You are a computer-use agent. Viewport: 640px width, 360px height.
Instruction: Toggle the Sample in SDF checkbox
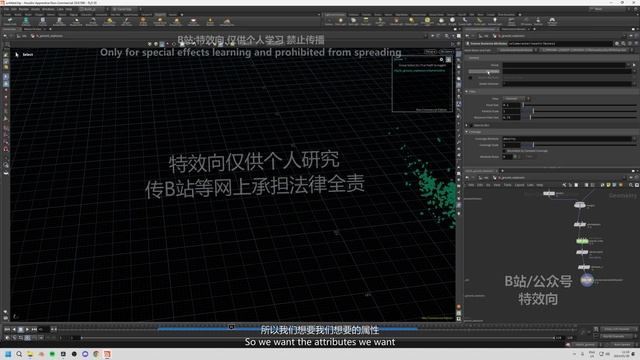click(471, 125)
